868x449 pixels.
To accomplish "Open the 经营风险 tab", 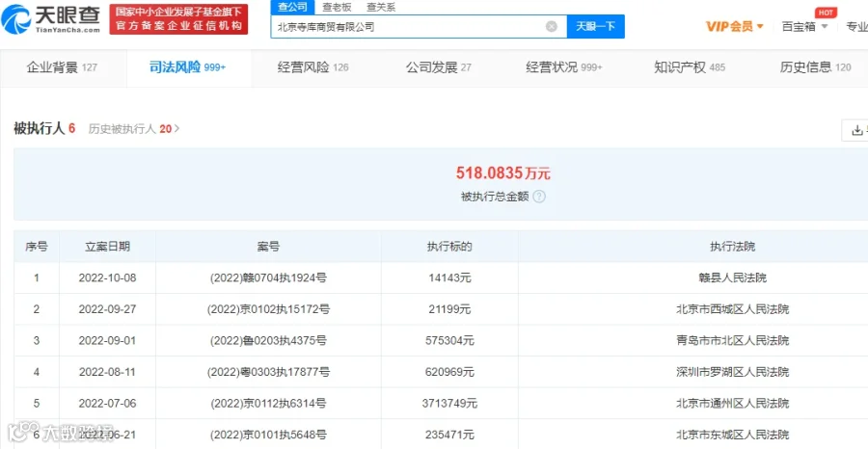I will [x=312, y=67].
